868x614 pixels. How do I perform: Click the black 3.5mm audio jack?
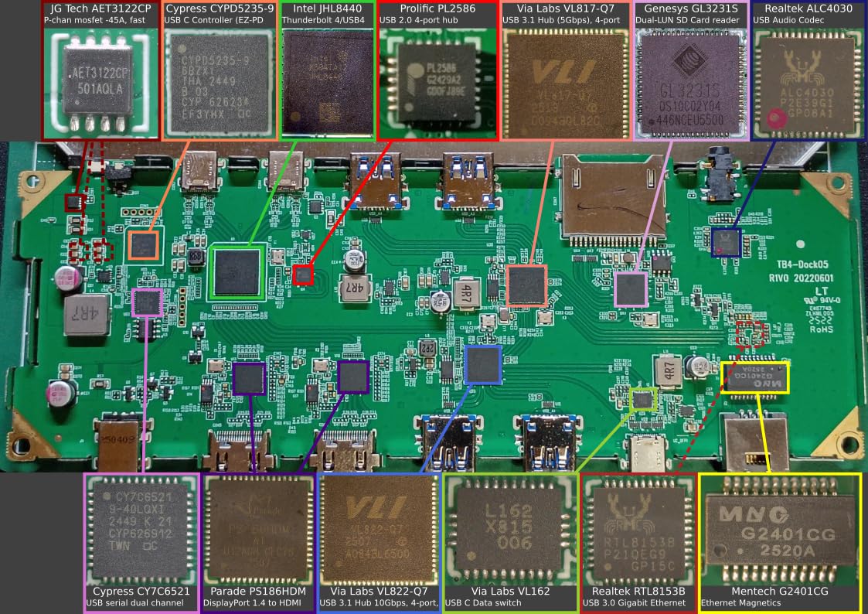click(x=719, y=175)
